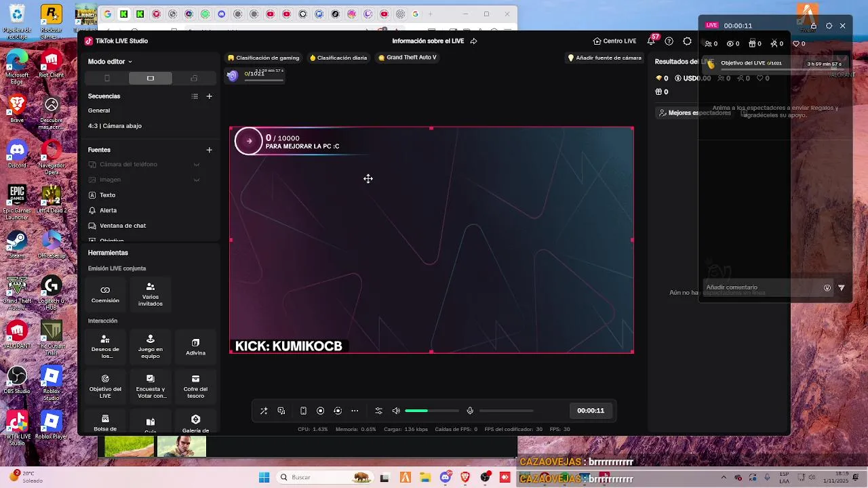Open Centro LIVE

[x=614, y=41]
